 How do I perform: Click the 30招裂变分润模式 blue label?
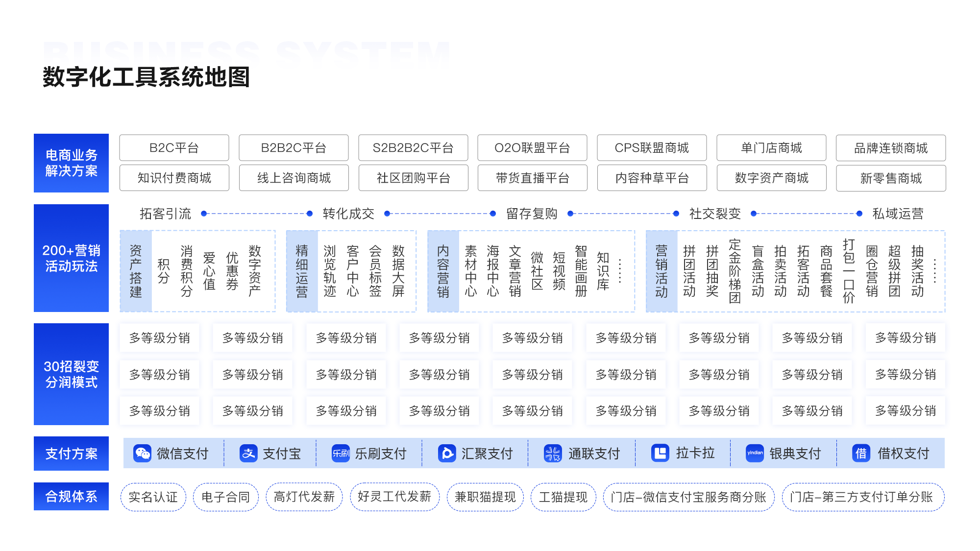71,374
